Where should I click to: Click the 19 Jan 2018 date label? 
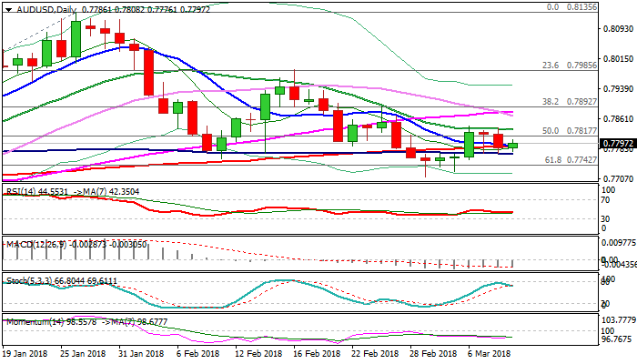click(25, 353)
